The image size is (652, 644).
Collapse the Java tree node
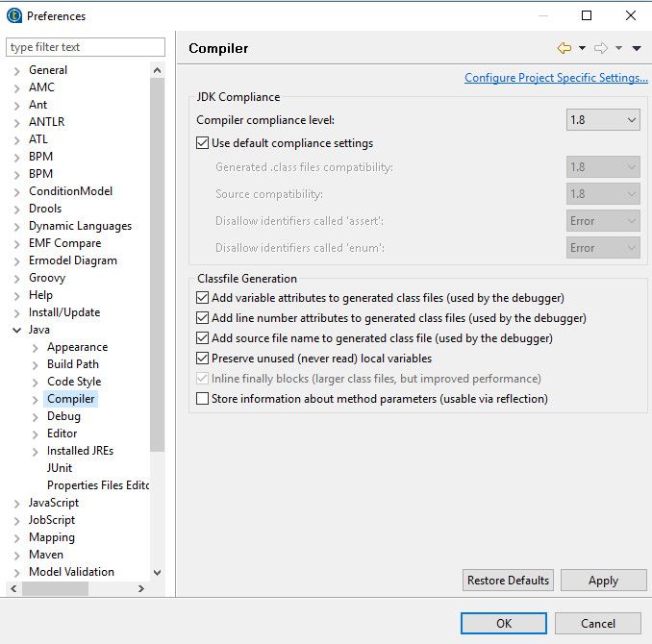[16, 331]
